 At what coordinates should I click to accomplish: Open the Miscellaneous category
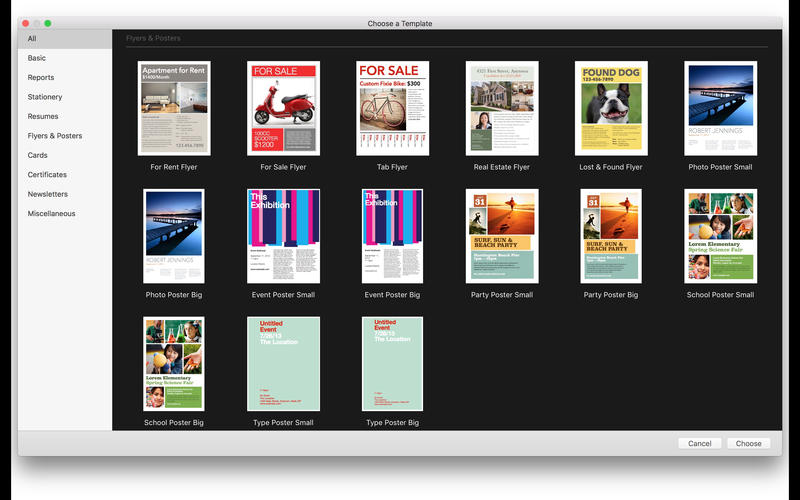coord(52,213)
